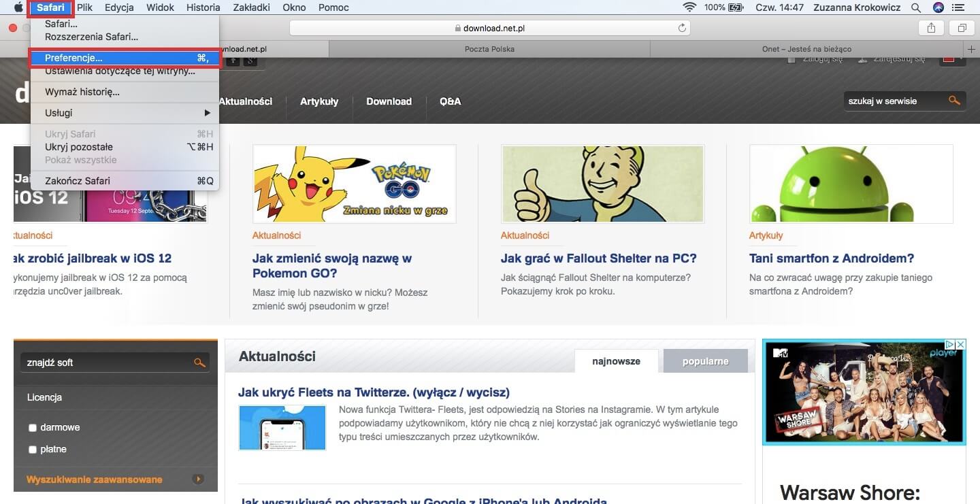The height and width of the screenshot is (504, 980).
Task: Select Zakończ Safari menu entry
Action: tap(125, 181)
